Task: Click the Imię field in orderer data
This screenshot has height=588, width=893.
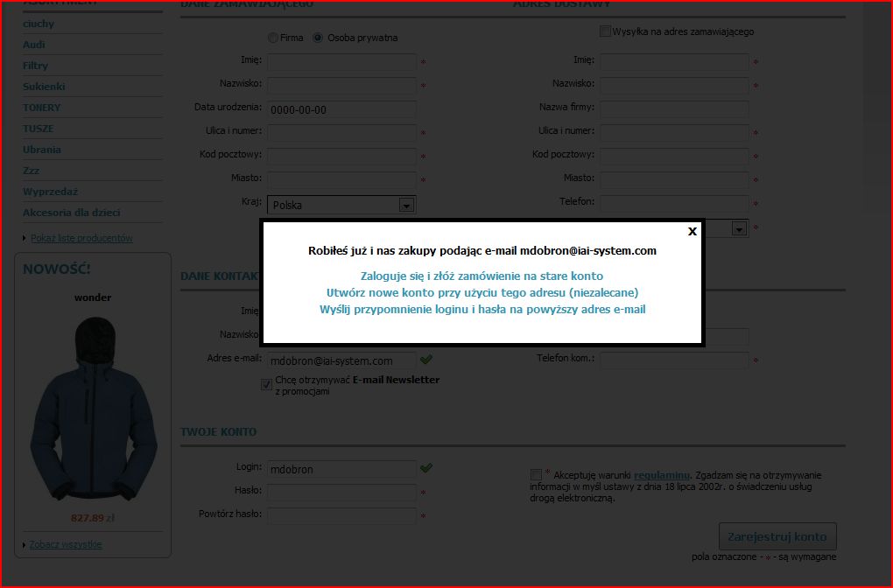Action: [341, 61]
